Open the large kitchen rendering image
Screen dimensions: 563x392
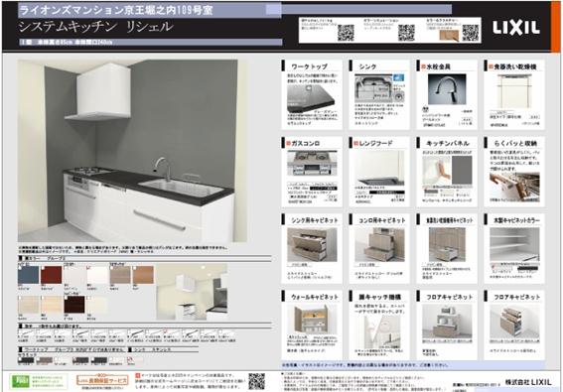click(x=132, y=151)
